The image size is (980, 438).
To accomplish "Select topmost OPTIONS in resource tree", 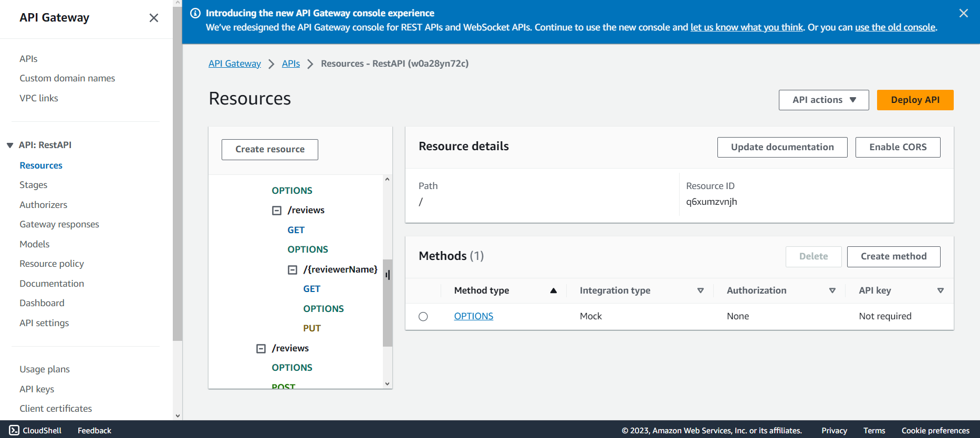I will pyautogui.click(x=292, y=191).
